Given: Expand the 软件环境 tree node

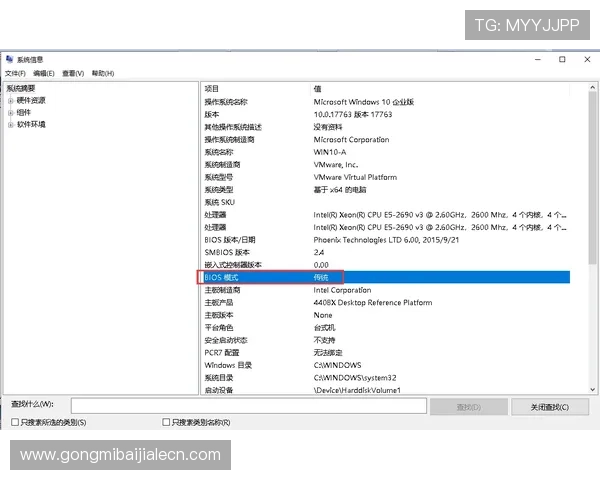Looking at the screenshot, I should (x=10, y=124).
